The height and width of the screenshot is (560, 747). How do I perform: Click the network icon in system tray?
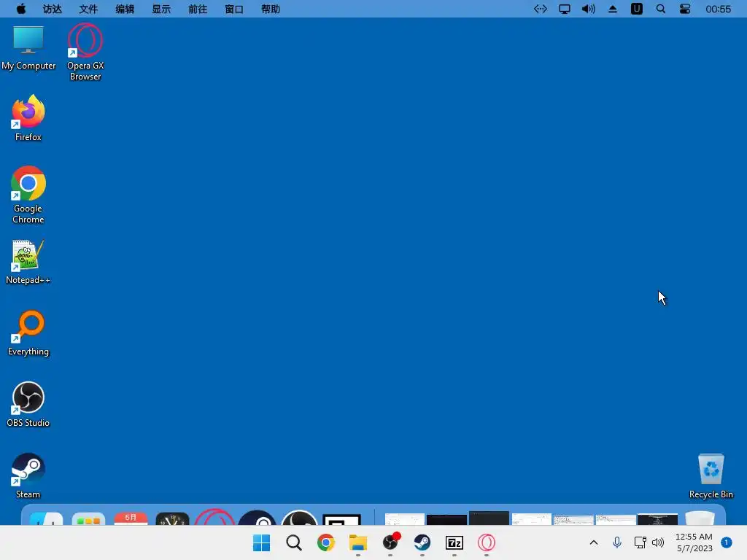pyautogui.click(x=640, y=542)
